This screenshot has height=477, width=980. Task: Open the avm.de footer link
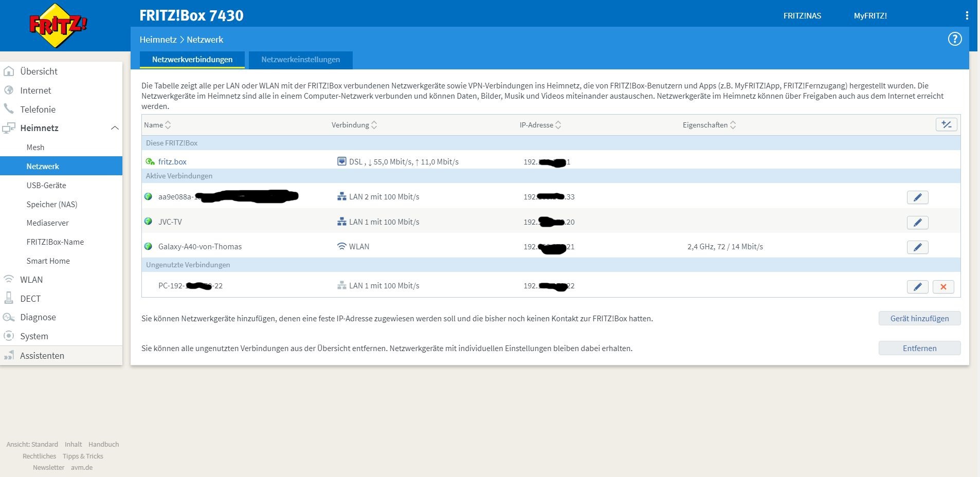(82, 467)
